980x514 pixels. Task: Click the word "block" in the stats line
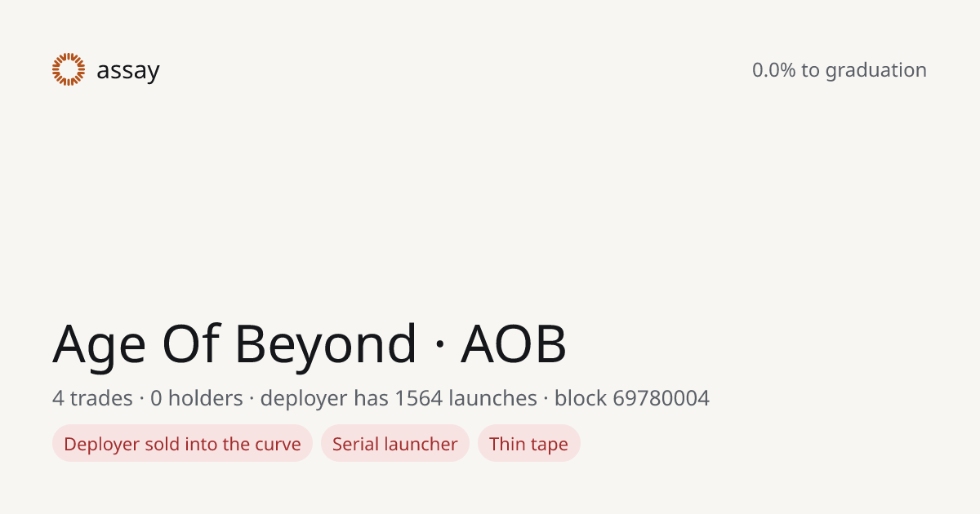(x=581, y=398)
